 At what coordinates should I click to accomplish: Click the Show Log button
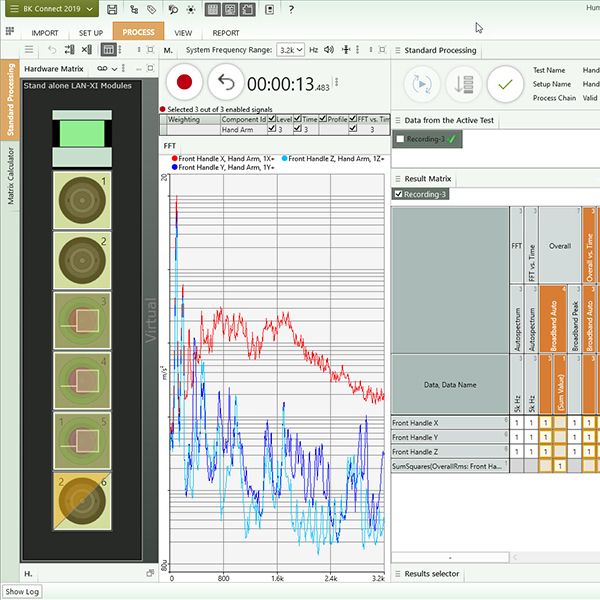[x=22, y=592]
